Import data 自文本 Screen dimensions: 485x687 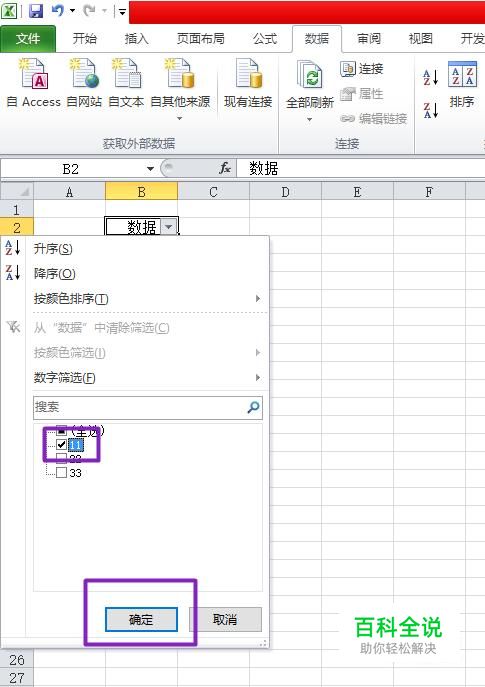click(x=126, y=84)
